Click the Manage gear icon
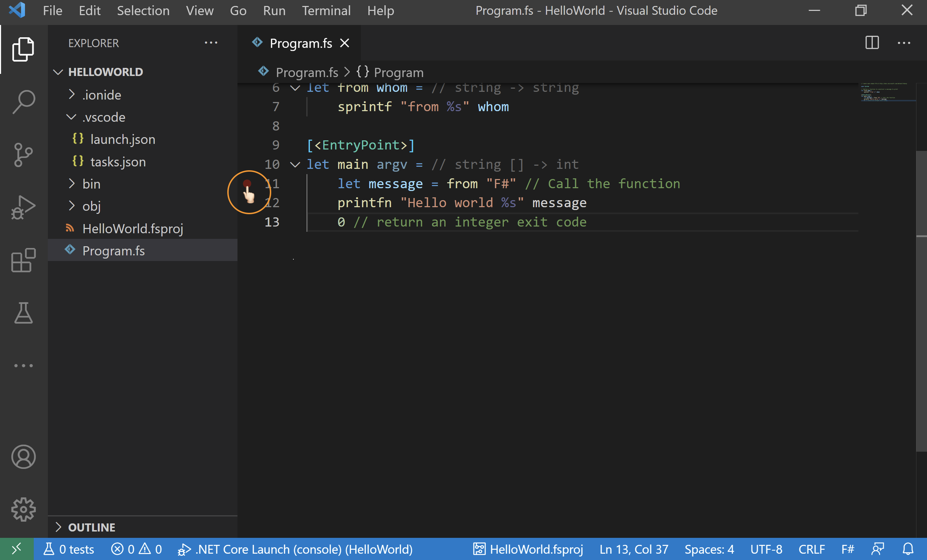The height and width of the screenshot is (560, 927). [x=23, y=509]
